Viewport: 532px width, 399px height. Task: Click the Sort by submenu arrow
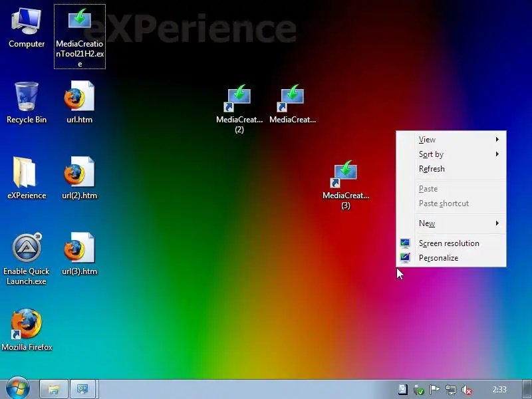point(497,154)
